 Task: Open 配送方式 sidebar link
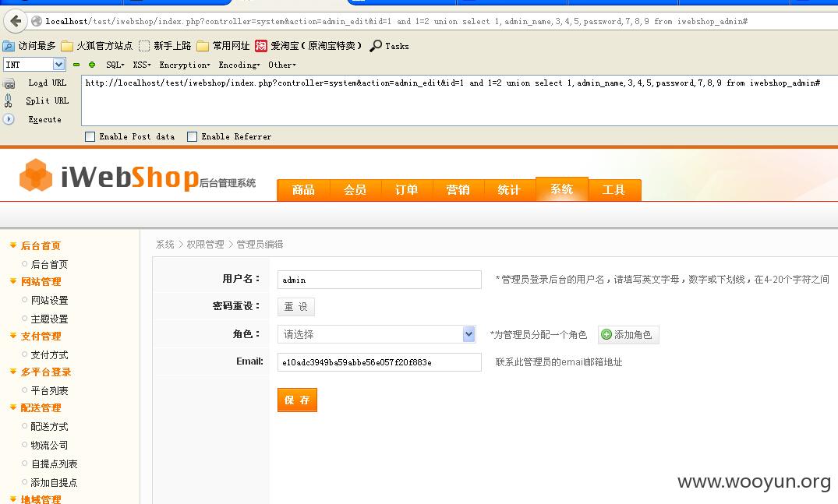coord(49,427)
